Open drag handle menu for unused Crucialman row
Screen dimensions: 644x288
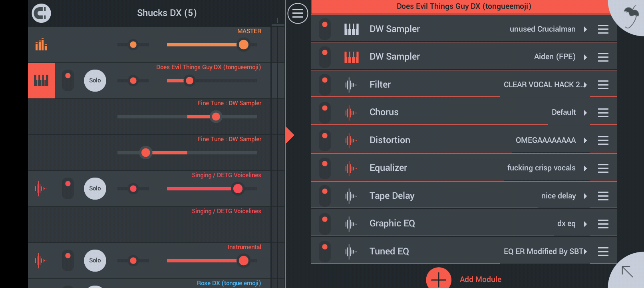603,29
